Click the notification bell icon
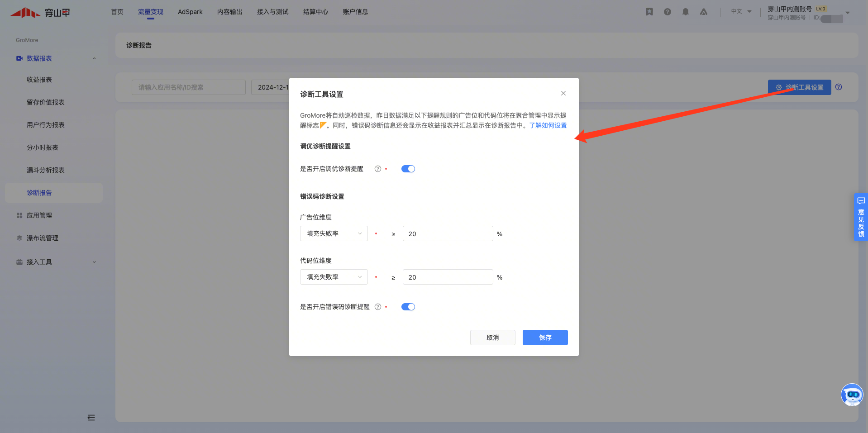Screen dimensions: 868x433 (x=685, y=12)
